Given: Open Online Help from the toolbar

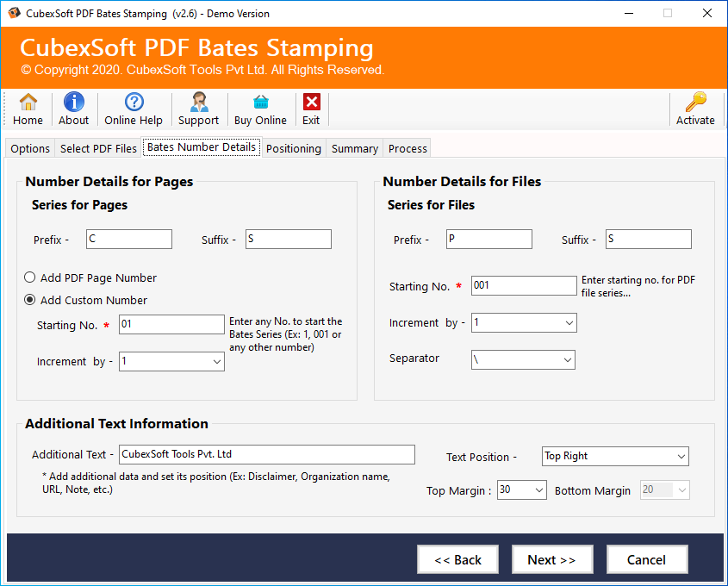Looking at the screenshot, I should (x=134, y=103).
